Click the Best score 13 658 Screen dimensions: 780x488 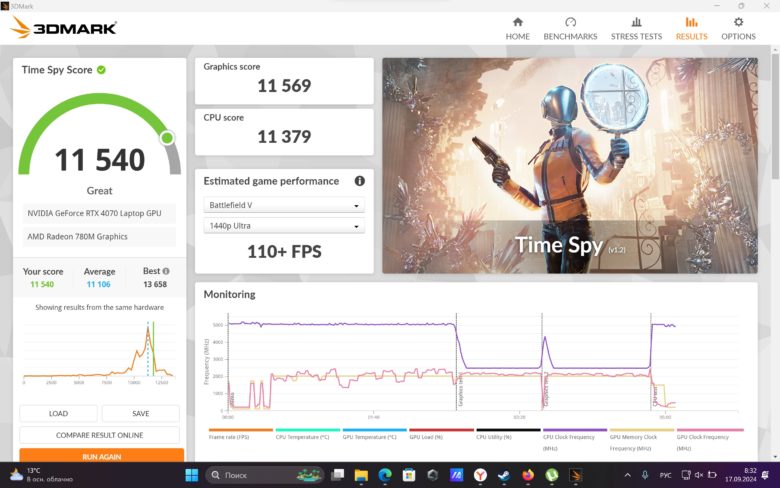[155, 285]
